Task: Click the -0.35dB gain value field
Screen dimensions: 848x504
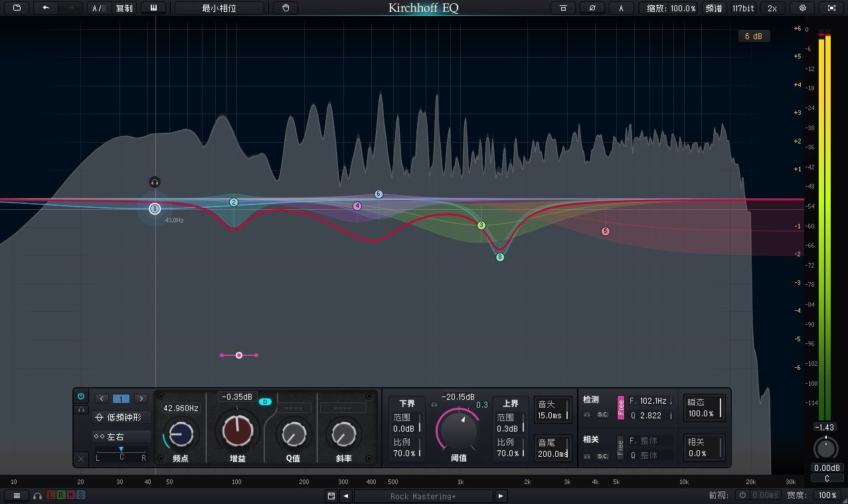Action: pos(238,396)
